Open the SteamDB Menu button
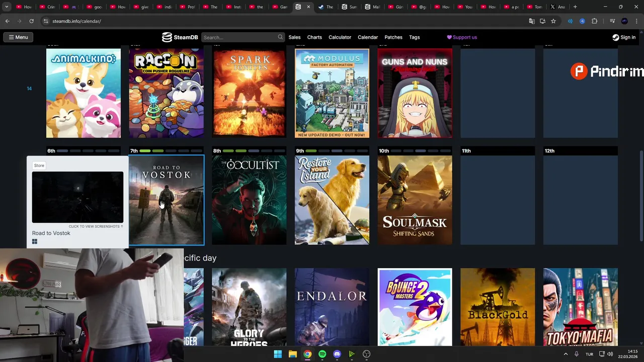Screen dimensions: 644x362 click(x=18, y=37)
